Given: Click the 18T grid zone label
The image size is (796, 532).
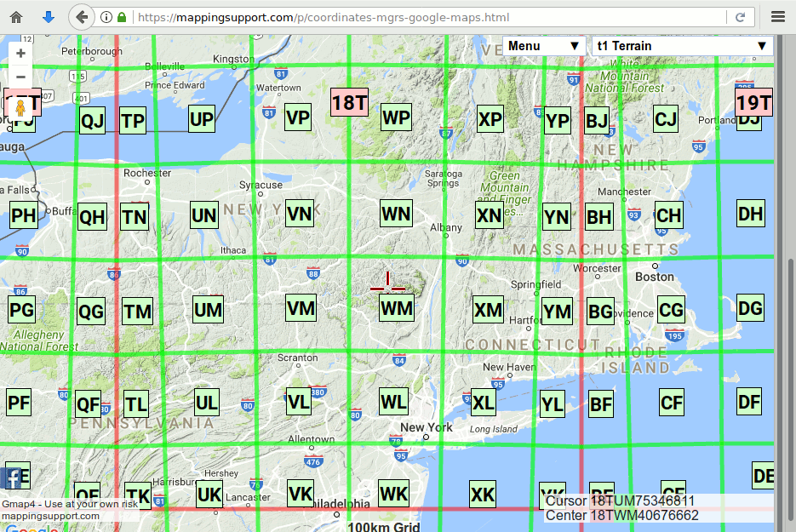Looking at the screenshot, I should pyautogui.click(x=349, y=103).
